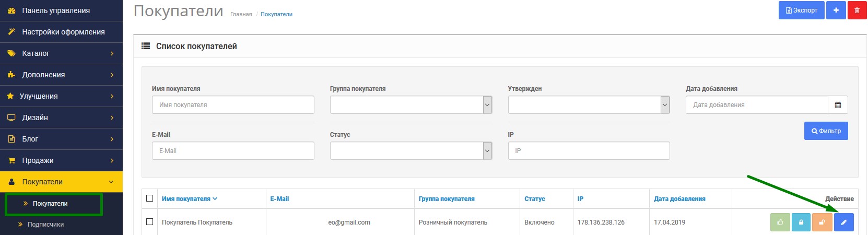Viewport: 868px width, 235px height.
Task: Click the Экспорт export button
Action: (801, 10)
